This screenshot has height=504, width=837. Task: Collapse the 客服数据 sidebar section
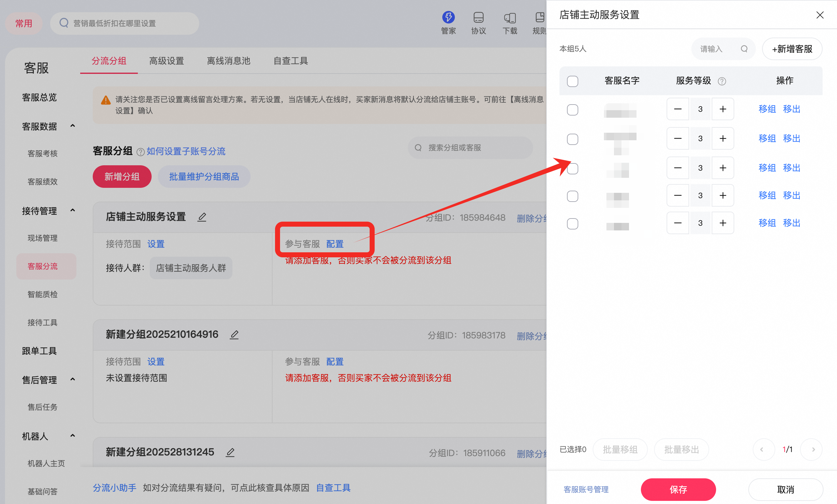click(72, 126)
